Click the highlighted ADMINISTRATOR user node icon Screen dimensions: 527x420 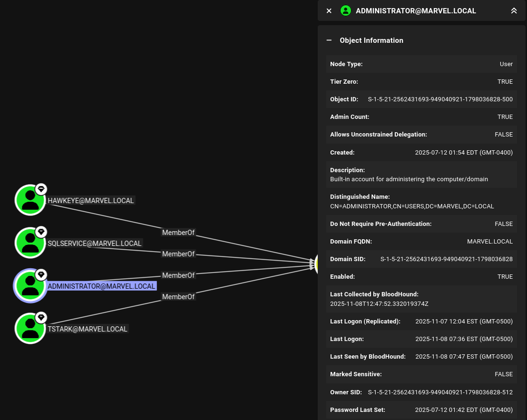pos(30,285)
